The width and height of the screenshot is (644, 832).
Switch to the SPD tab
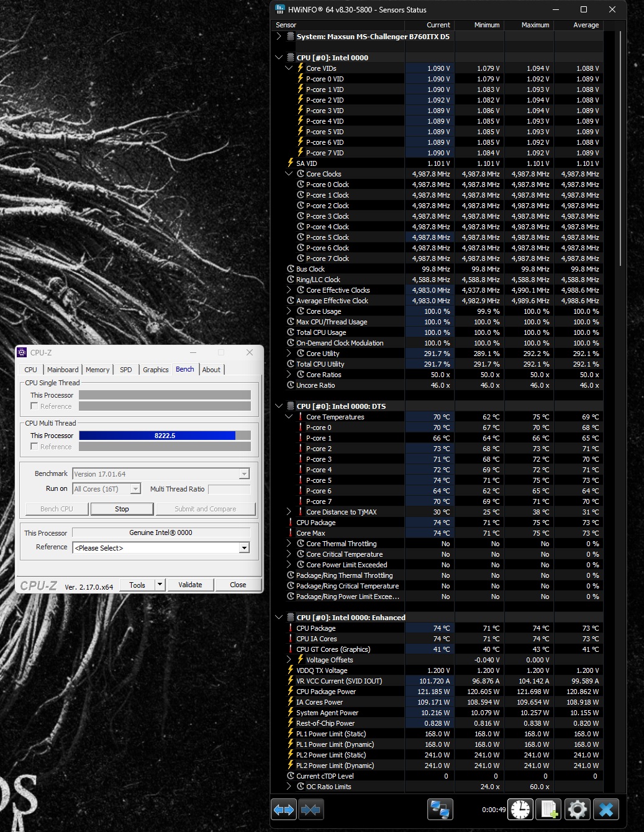pyautogui.click(x=126, y=370)
